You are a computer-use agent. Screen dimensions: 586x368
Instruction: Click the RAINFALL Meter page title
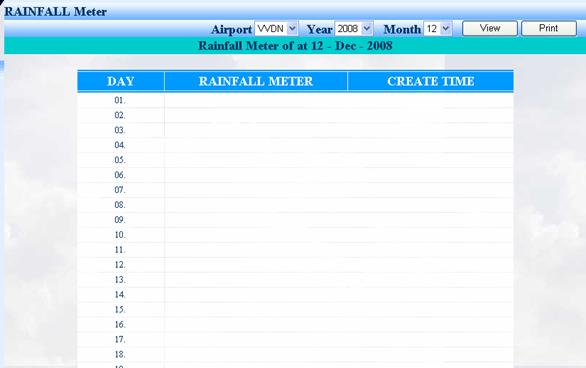point(56,12)
